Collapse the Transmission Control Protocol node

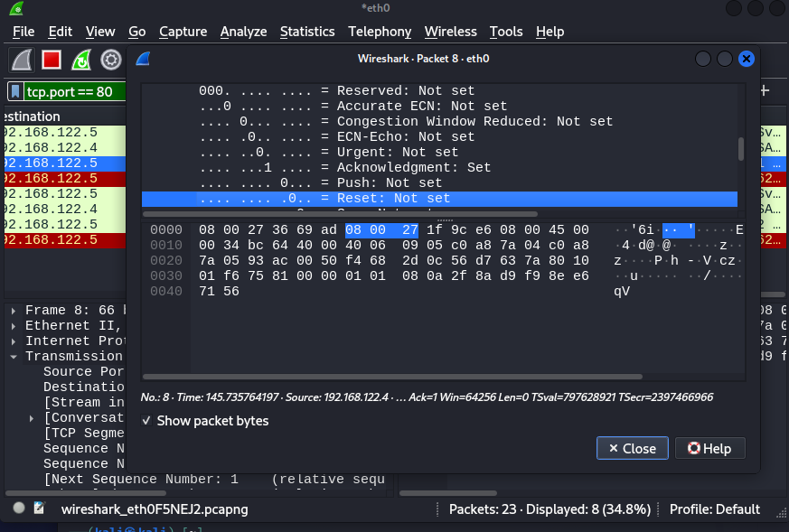point(14,357)
